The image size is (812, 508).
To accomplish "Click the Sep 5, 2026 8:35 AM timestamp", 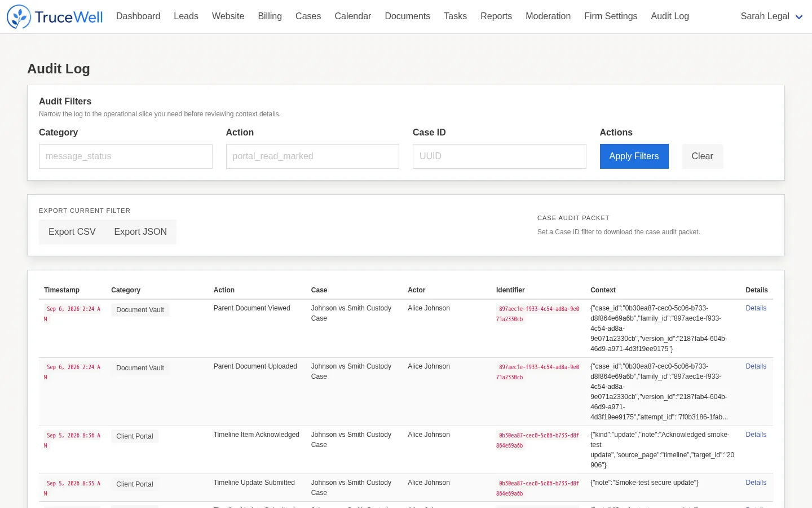I will click(x=73, y=488).
